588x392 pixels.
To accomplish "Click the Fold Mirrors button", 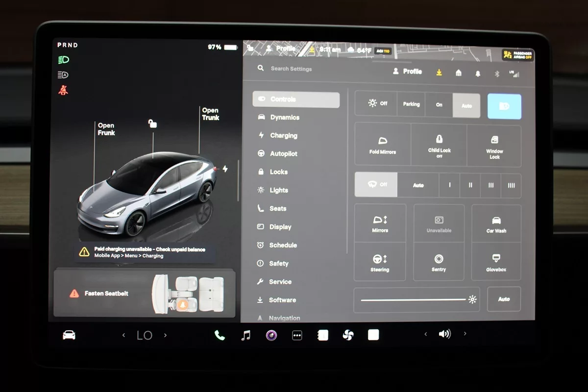I will [382, 145].
